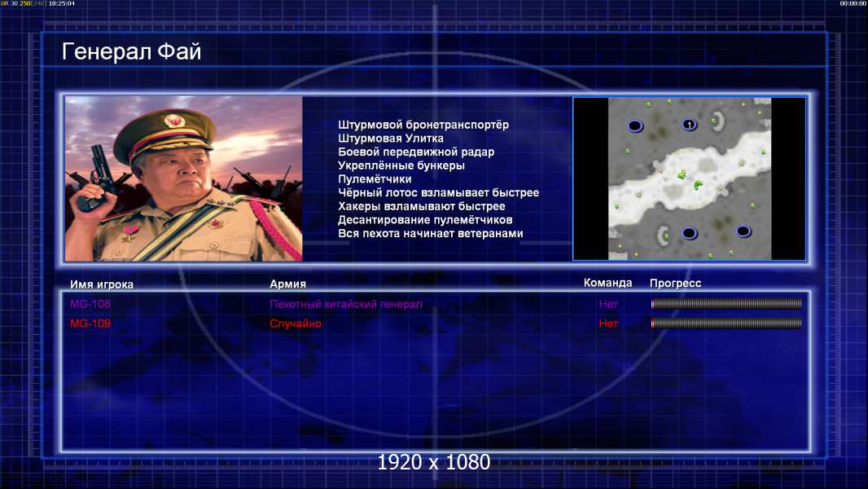This screenshot has height=489, width=868.
Task: Click General Fai's portrait image
Action: point(184,178)
